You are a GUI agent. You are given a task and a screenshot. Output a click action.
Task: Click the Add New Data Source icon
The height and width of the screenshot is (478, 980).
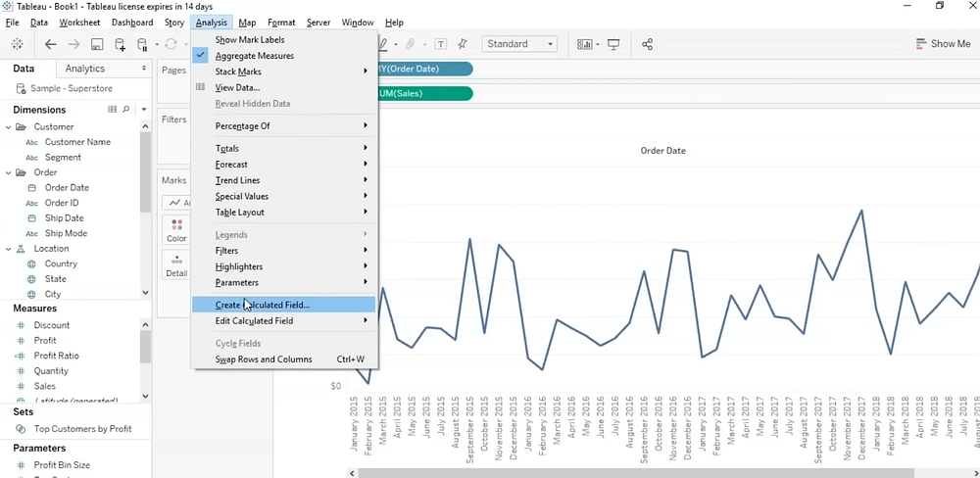120,44
